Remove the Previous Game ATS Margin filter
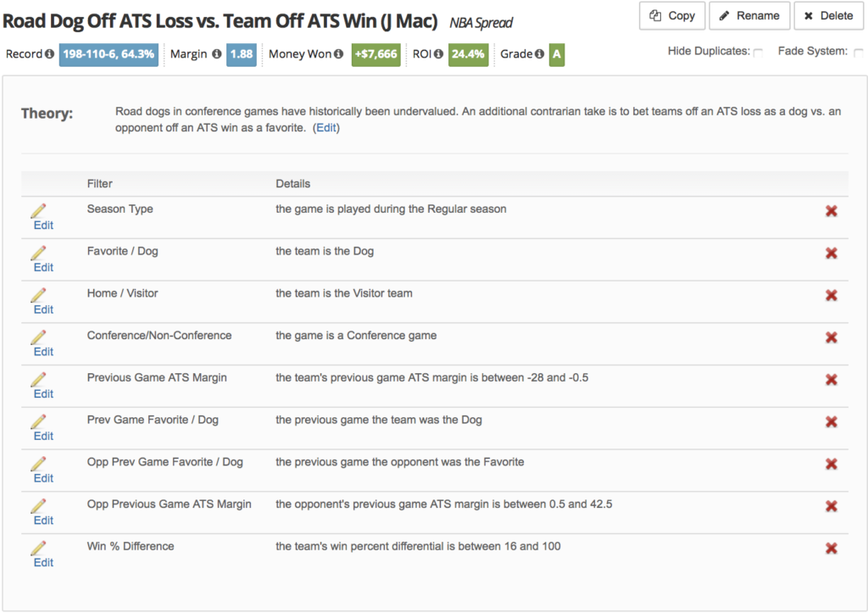The image size is (868, 613). 831,379
